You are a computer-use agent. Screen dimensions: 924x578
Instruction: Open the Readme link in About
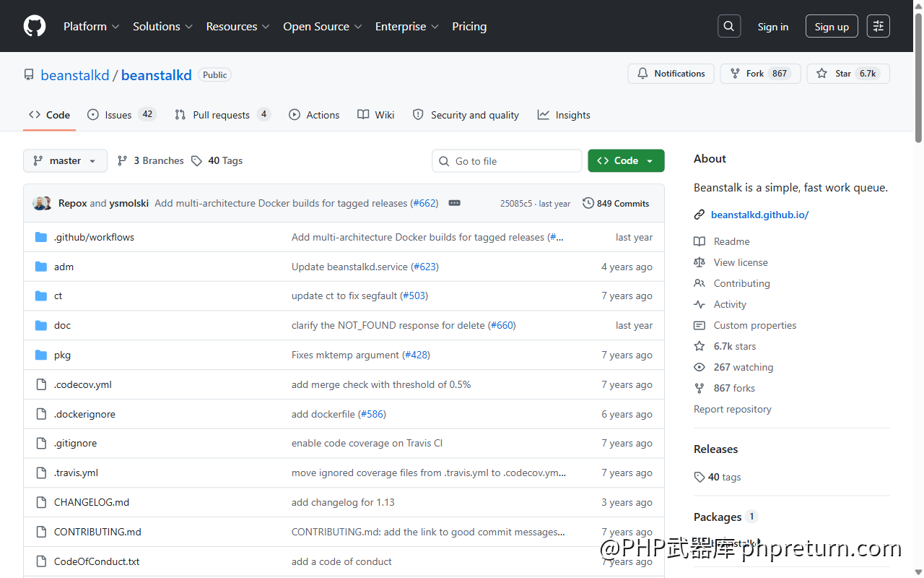(x=722, y=241)
